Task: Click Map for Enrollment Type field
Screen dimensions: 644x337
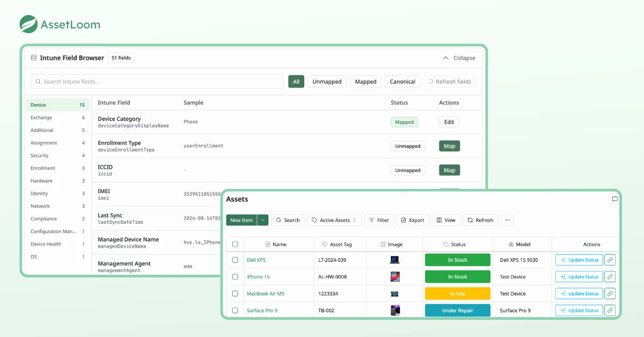Action: tap(449, 146)
